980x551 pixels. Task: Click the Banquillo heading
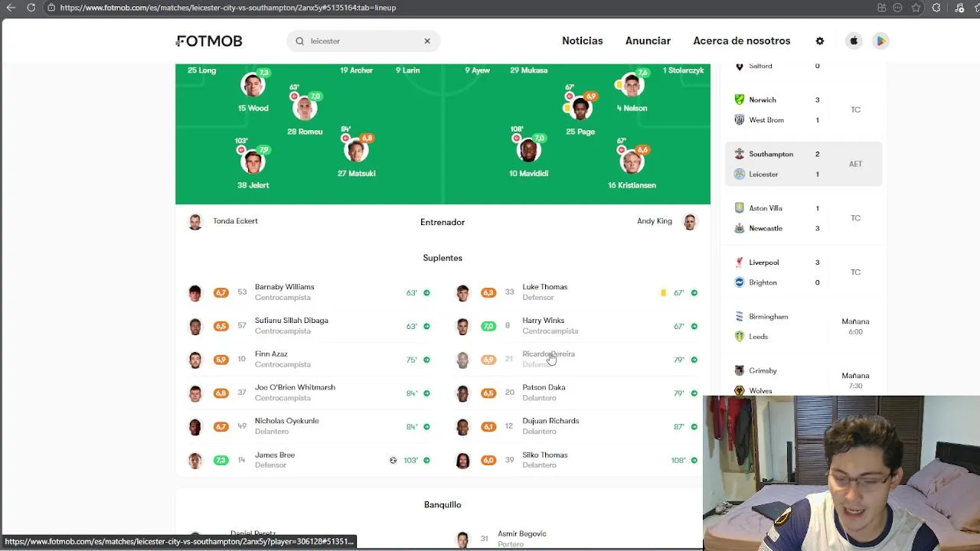[443, 505]
